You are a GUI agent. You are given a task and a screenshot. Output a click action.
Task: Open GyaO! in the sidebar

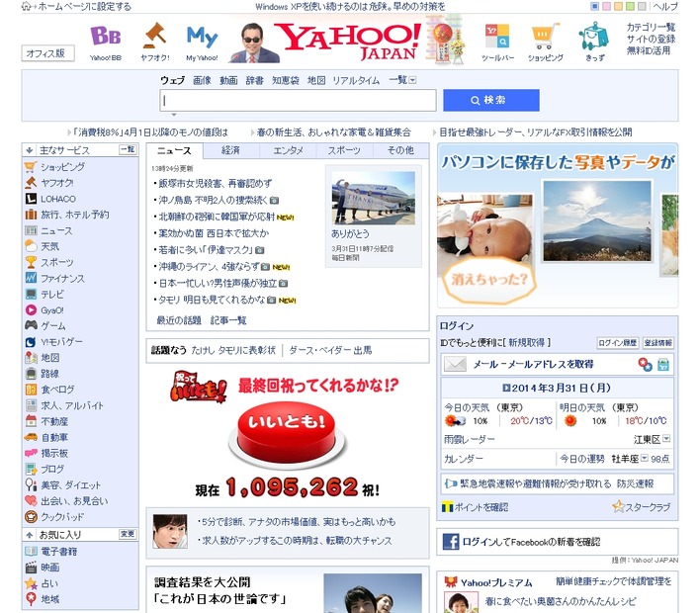(51, 309)
